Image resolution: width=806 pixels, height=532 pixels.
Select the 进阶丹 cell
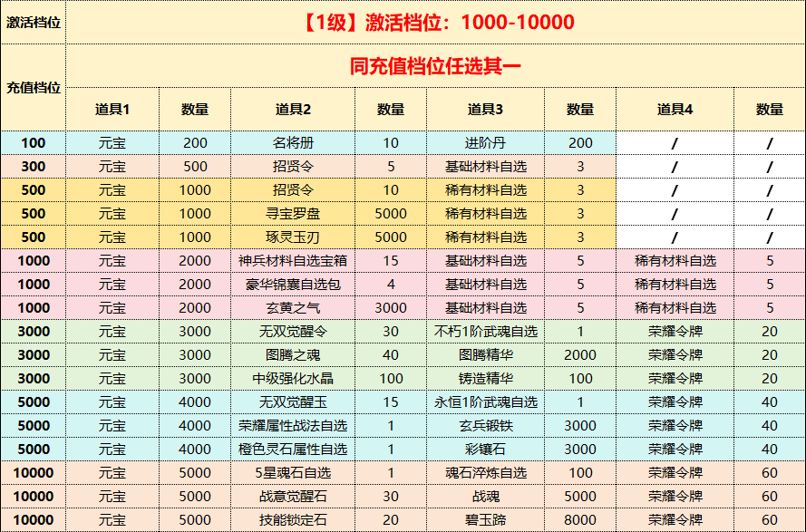coord(485,143)
